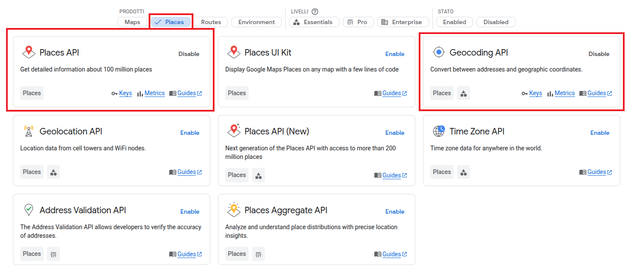Screen dimensions: 644x280
Task: Click the "Places API" card title
Action: (59, 53)
